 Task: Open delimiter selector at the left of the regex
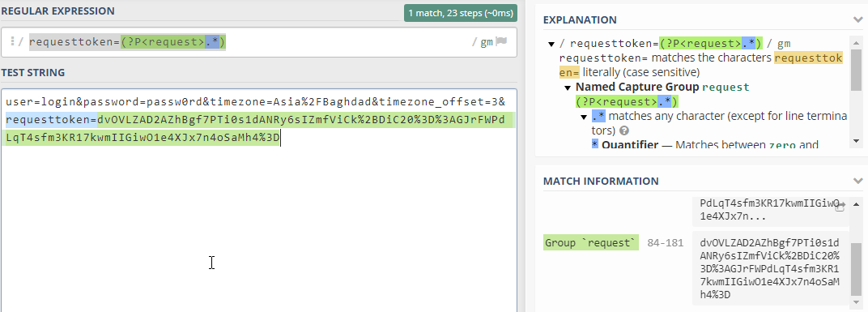[13, 42]
